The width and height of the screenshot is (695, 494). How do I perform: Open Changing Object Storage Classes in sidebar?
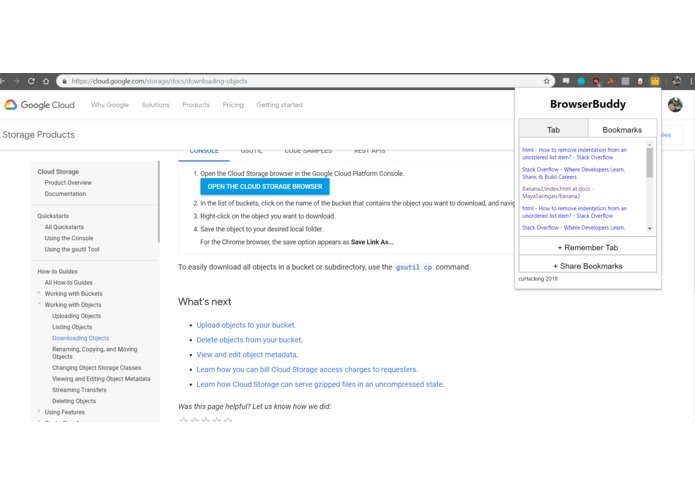97,368
